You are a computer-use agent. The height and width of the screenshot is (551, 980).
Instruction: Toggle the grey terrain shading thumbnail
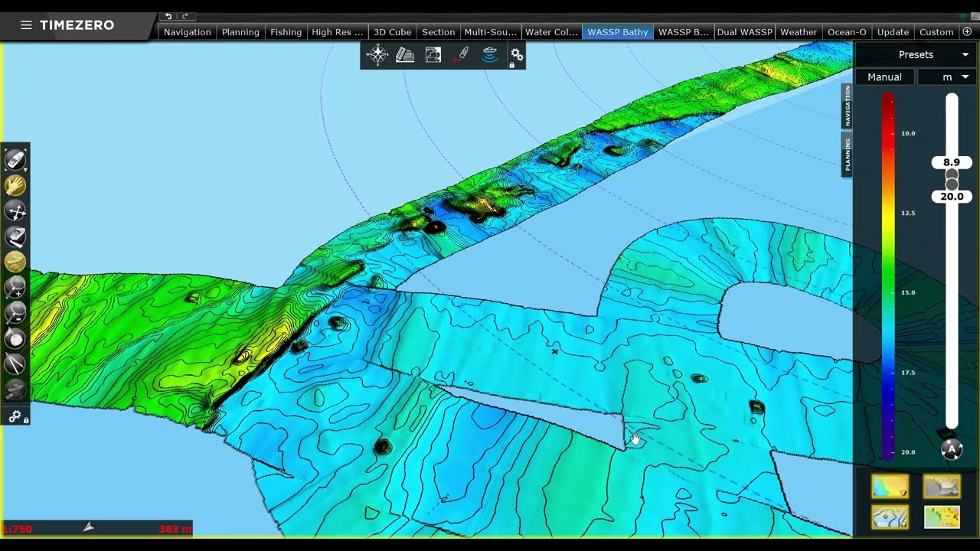click(x=942, y=487)
